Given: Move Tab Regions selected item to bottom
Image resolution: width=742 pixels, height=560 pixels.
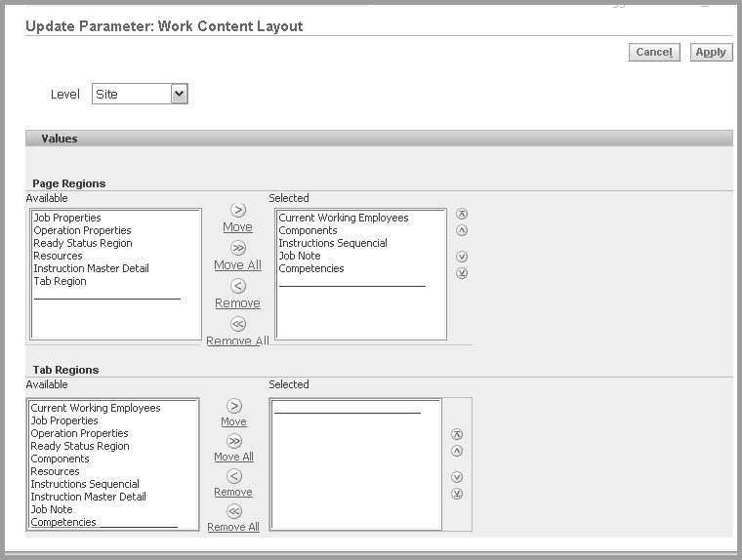Looking at the screenshot, I should coord(457,494).
